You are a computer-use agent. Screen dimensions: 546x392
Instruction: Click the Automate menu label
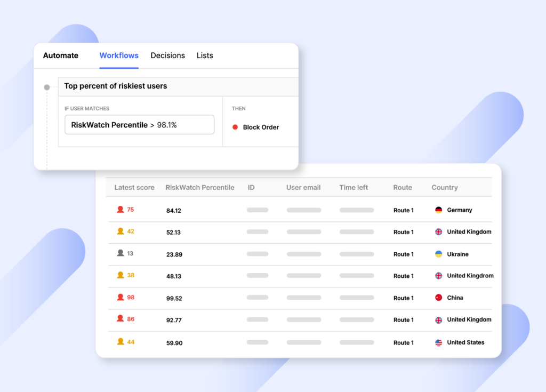point(61,55)
